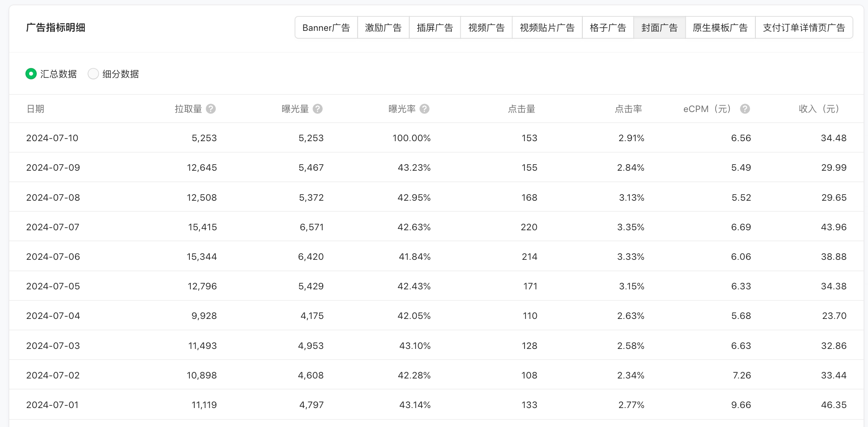
Task: Click the 6,420 exposure count value
Action: point(311,257)
